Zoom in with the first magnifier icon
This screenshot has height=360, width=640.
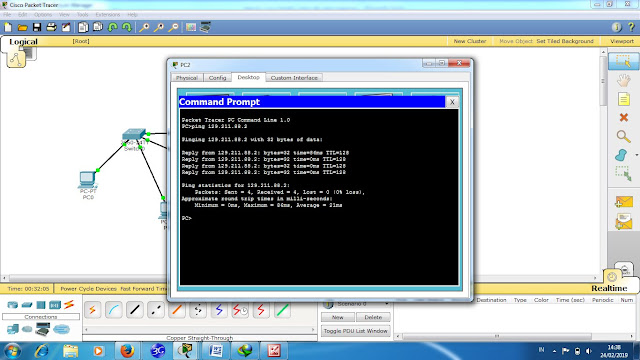(x=144, y=27)
